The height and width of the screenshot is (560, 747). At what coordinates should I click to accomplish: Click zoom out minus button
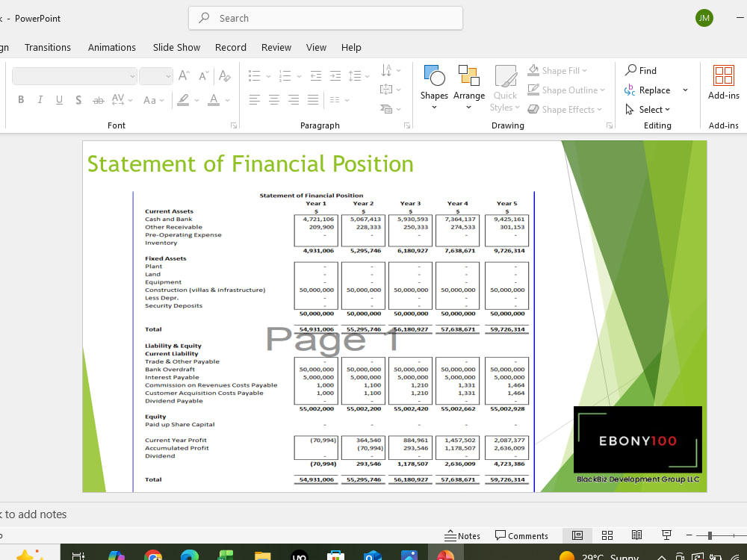[689, 535]
